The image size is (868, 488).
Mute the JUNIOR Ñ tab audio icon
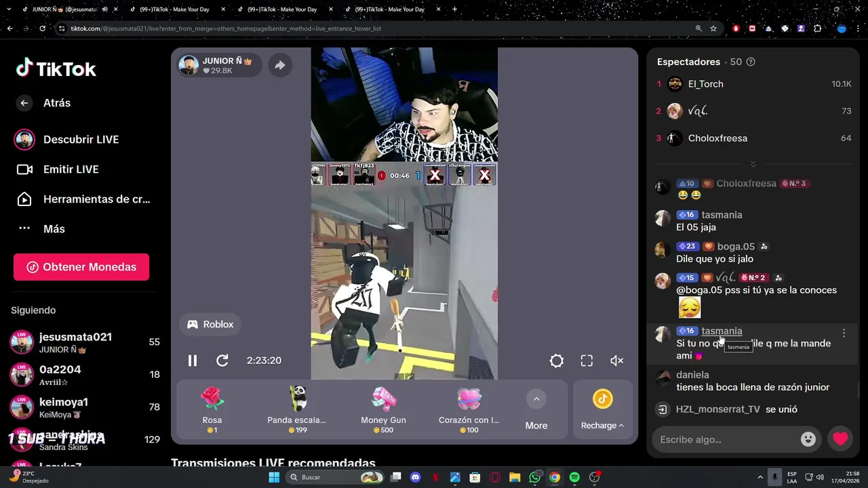(104, 9)
